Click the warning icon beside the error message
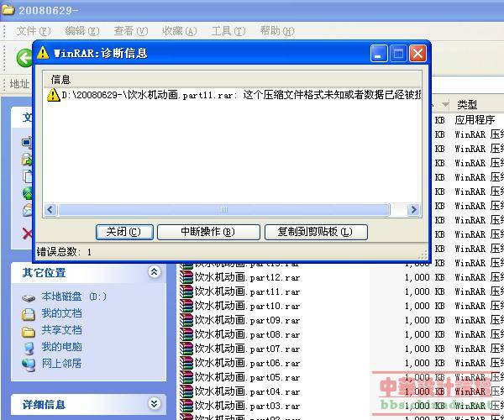This screenshot has height=420, width=504. tap(53, 95)
